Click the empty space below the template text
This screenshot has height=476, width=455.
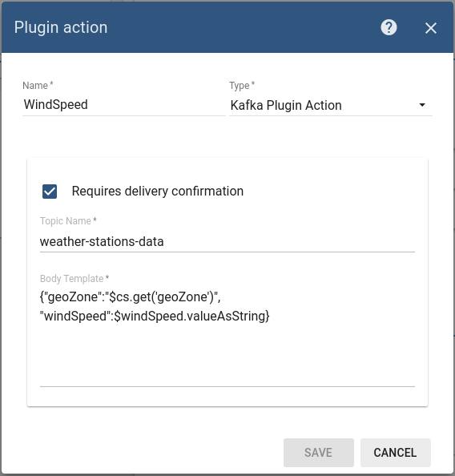click(x=227, y=355)
